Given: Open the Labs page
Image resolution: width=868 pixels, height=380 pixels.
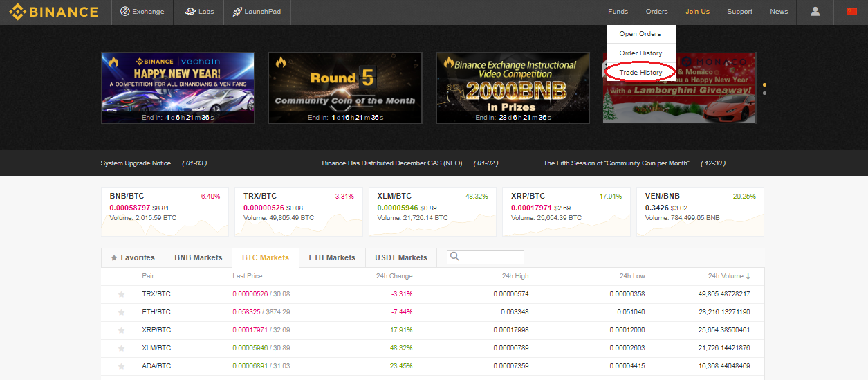Looking at the screenshot, I should point(198,12).
